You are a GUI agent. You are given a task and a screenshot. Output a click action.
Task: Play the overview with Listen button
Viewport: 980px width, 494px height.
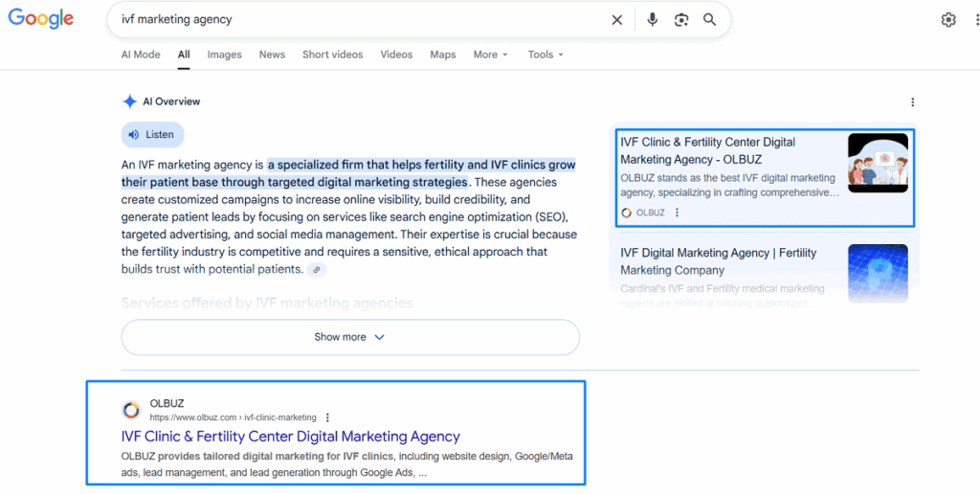152,134
